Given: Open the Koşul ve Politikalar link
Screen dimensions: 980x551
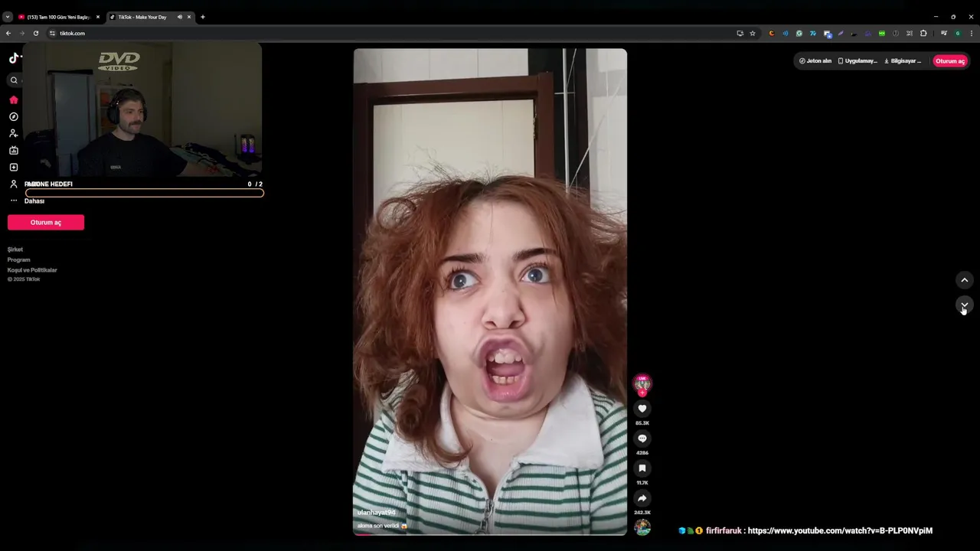Looking at the screenshot, I should pyautogui.click(x=32, y=270).
